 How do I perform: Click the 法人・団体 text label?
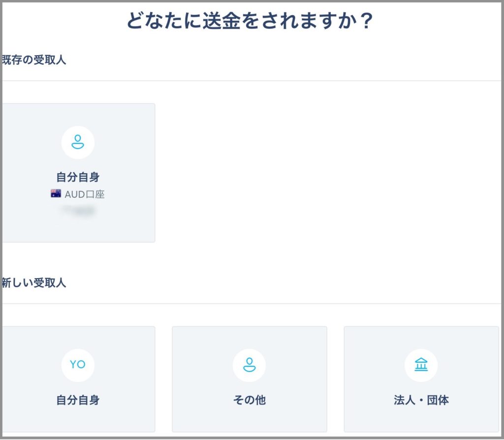421,400
